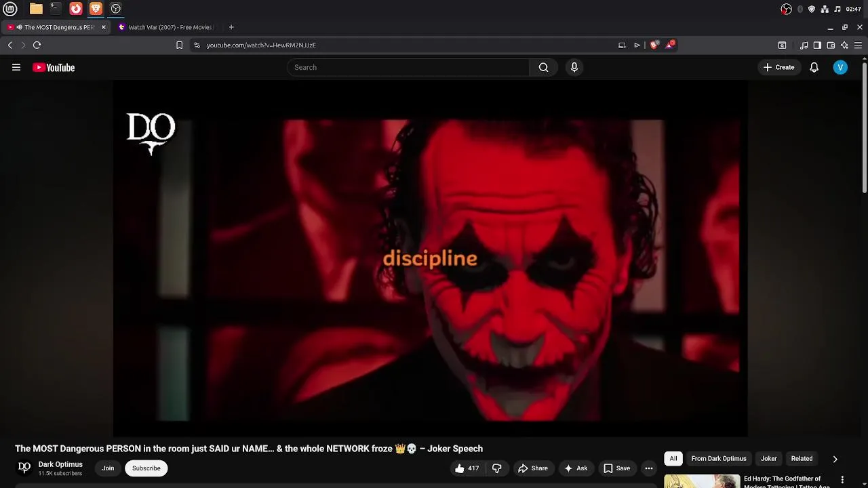The image size is (868, 488).
Task: Go forward to the next page
Action: [x=23, y=45]
